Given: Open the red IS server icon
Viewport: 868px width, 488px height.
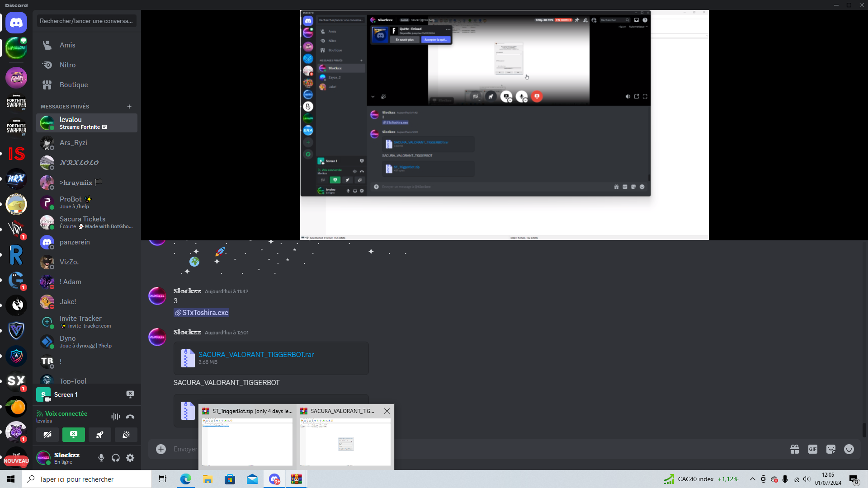Looking at the screenshot, I should tap(16, 154).
